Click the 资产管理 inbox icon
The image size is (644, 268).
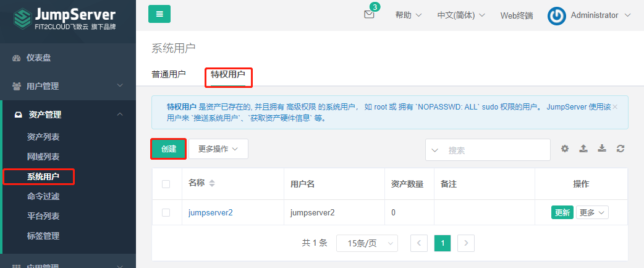(19, 115)
